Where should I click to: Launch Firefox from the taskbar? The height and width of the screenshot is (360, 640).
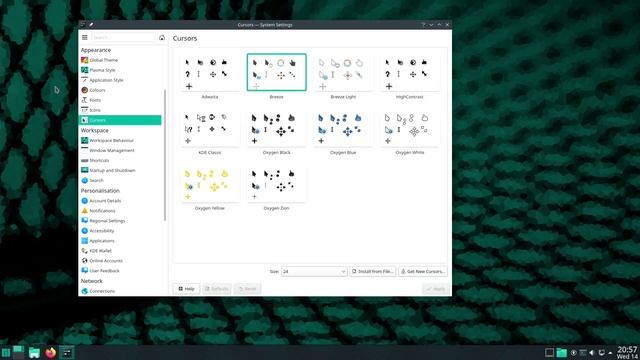pos(51,352)
